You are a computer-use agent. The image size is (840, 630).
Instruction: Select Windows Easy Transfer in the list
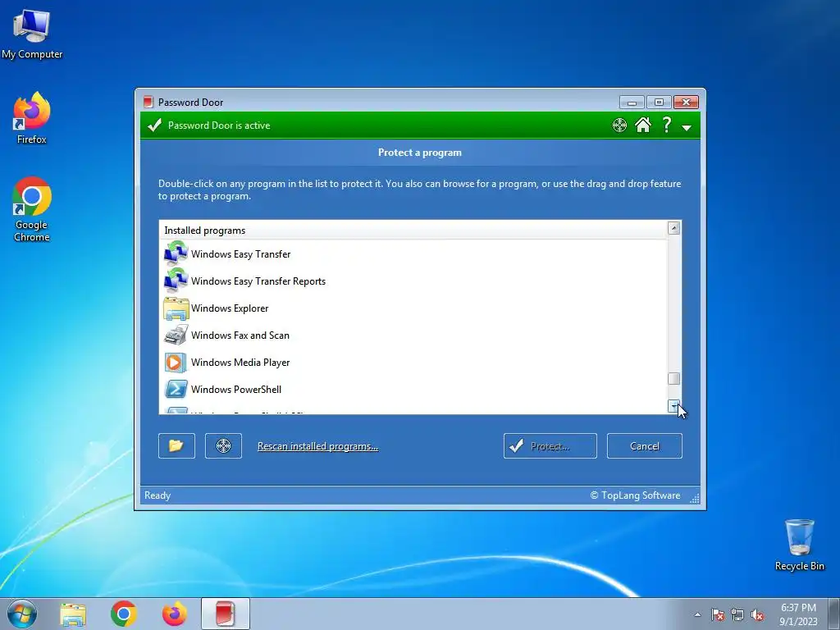pyautogui.click(x=413, y=254)
